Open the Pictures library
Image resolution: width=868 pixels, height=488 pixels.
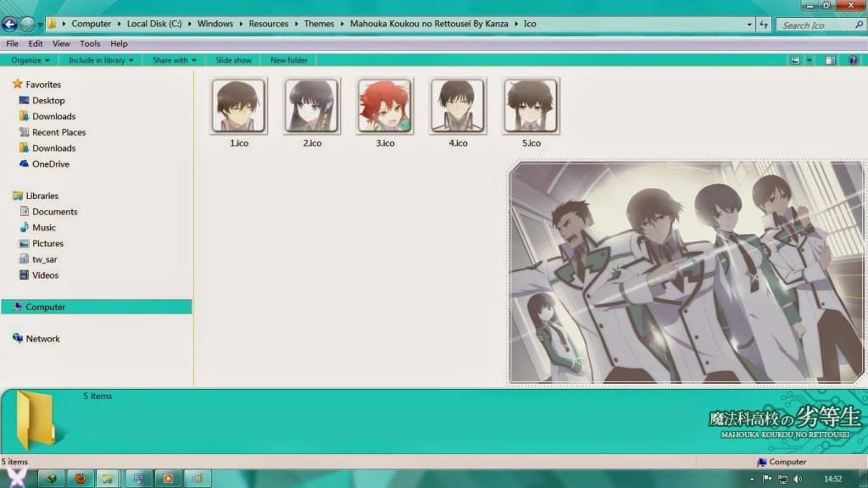coord(47,244)
